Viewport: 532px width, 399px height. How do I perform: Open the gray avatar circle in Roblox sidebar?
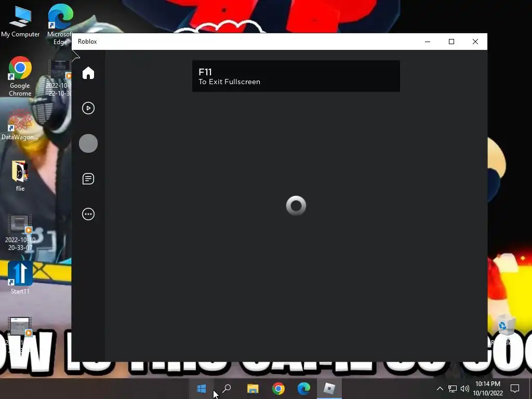[x=88, y=143]
